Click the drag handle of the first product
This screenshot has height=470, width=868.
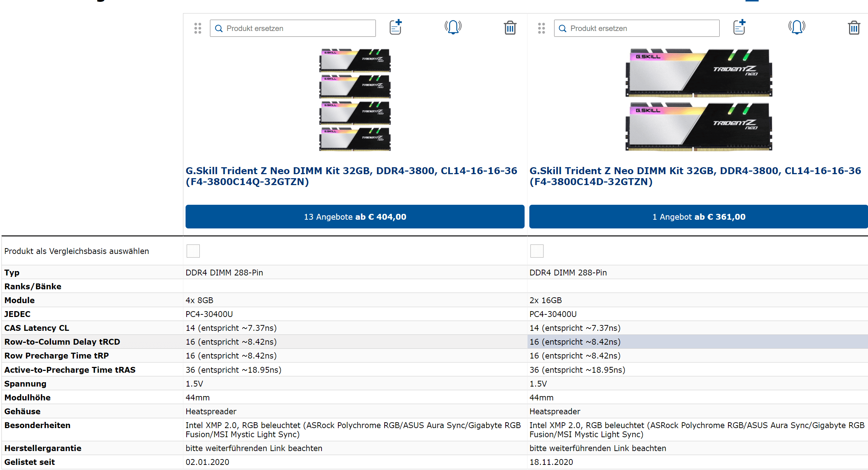click(x=198, y=28)
